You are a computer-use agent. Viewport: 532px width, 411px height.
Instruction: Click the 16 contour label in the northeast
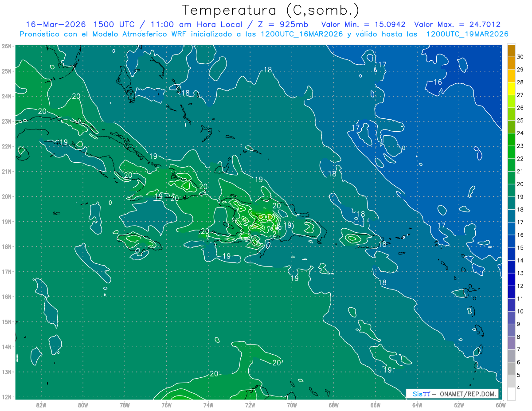(438, 82)
